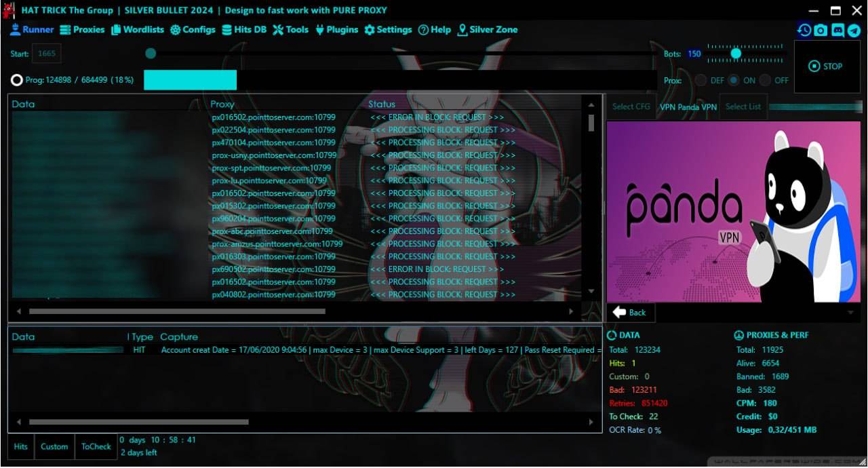This screenshot has height=468, width=868.
Task: Show the ToCheck results list
Action: point(96,446)
